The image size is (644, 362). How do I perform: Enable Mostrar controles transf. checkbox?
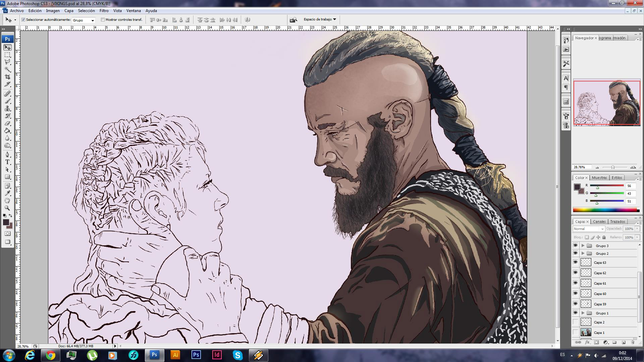click(x=103, y=20)
